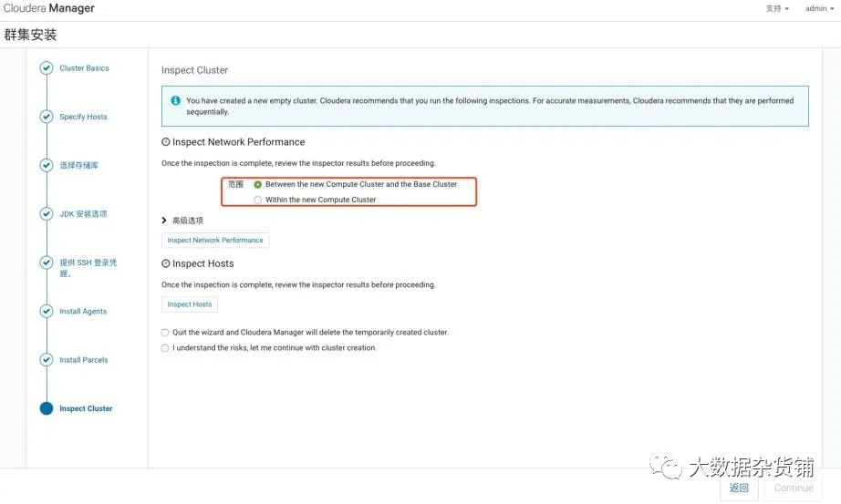This screenshot has height=504, width=841.
Task: Click the 返回 back button
Action: 739,488
